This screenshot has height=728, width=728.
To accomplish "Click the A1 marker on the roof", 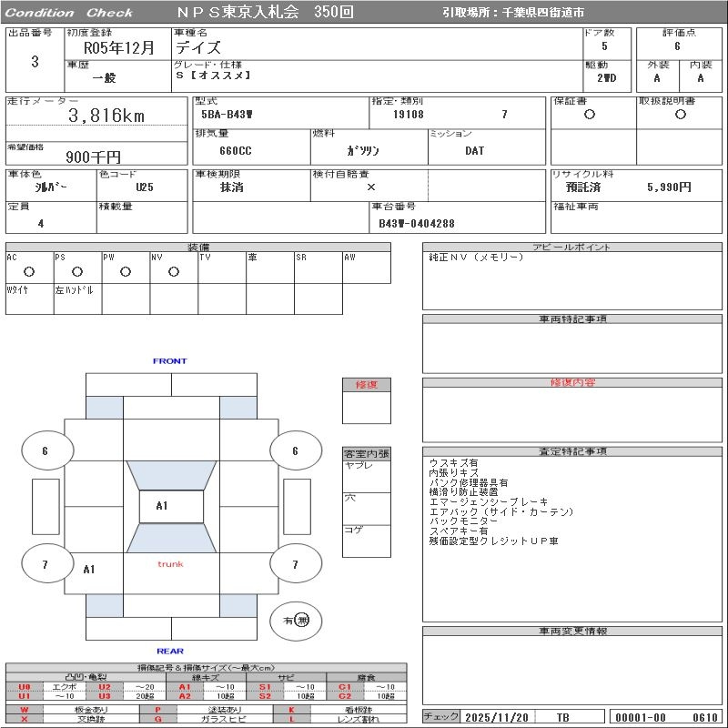I will point(162,506).
